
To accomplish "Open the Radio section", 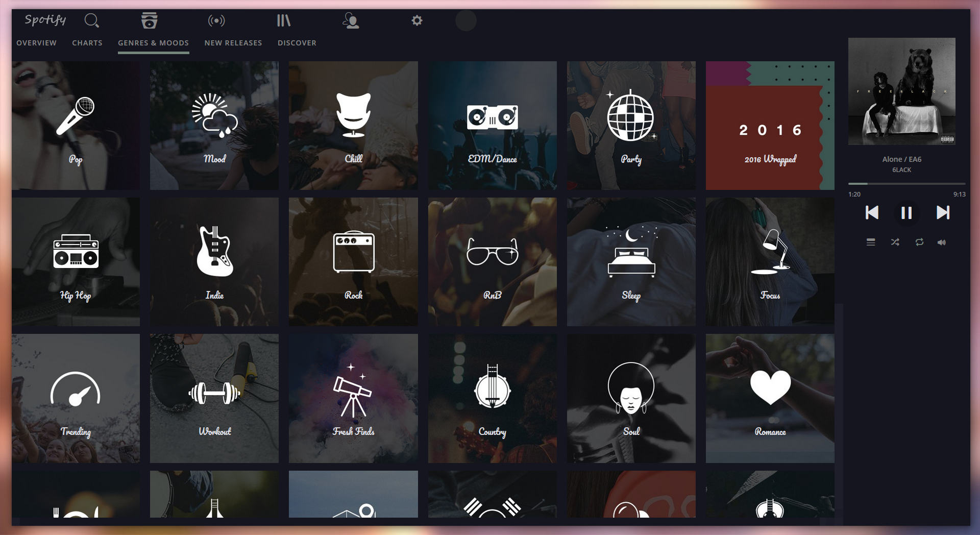I will tap(217, 20).
